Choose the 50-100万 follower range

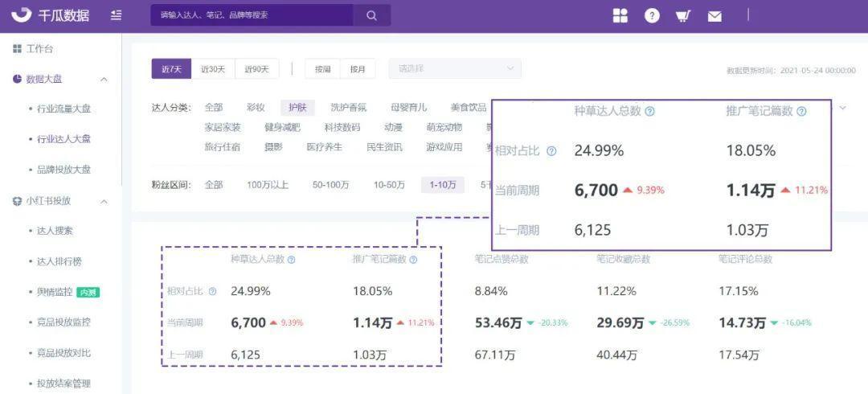click(330, 185)
